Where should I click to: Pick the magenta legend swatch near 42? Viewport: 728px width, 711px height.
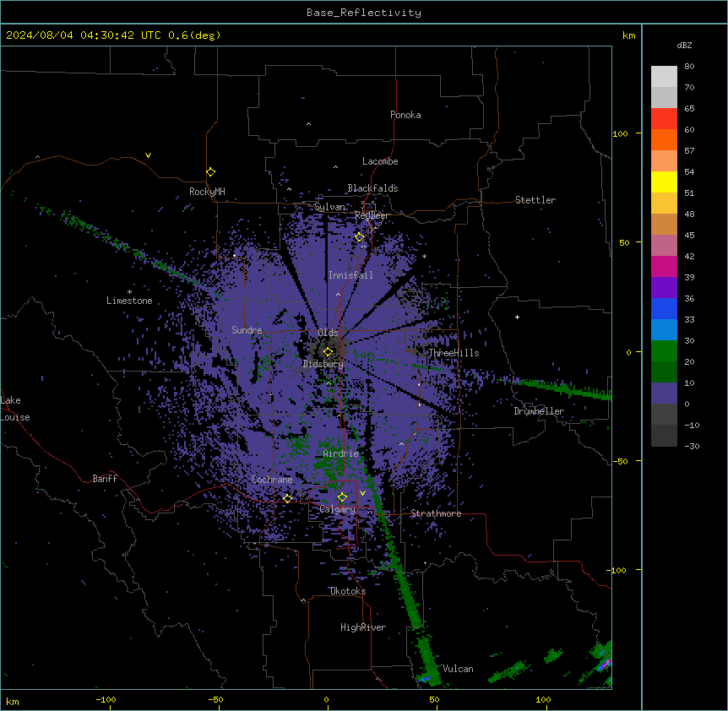(x=664, y=266)
